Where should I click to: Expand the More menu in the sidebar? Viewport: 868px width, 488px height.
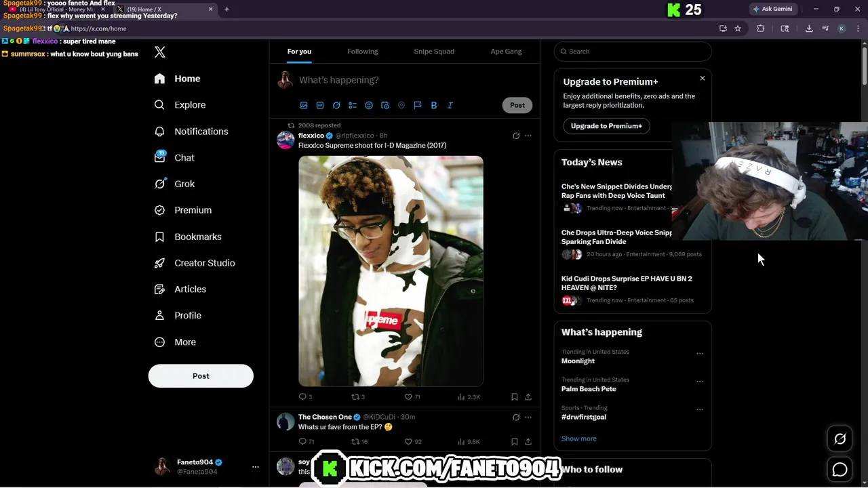tap(175, 342)
